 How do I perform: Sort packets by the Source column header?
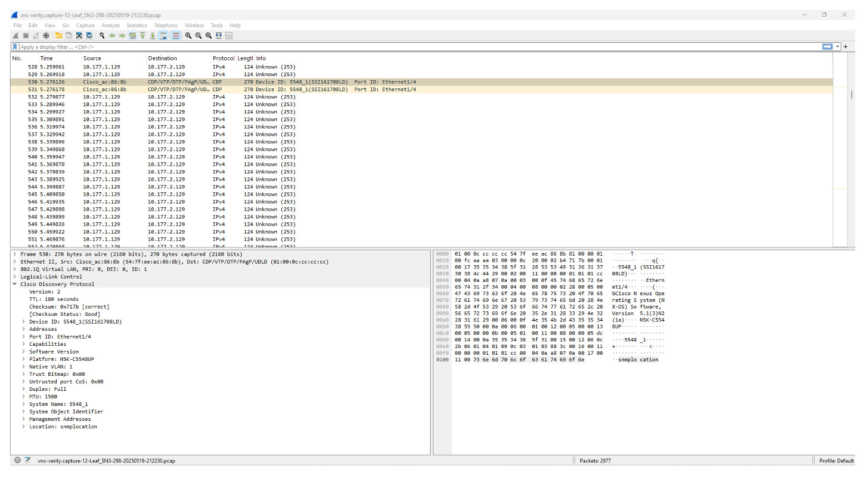[113, 58]
